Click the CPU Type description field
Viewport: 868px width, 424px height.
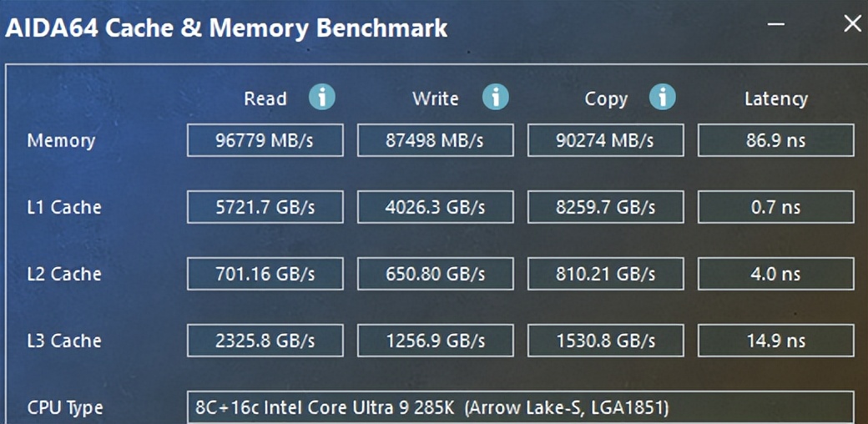(x=520, y=408)
